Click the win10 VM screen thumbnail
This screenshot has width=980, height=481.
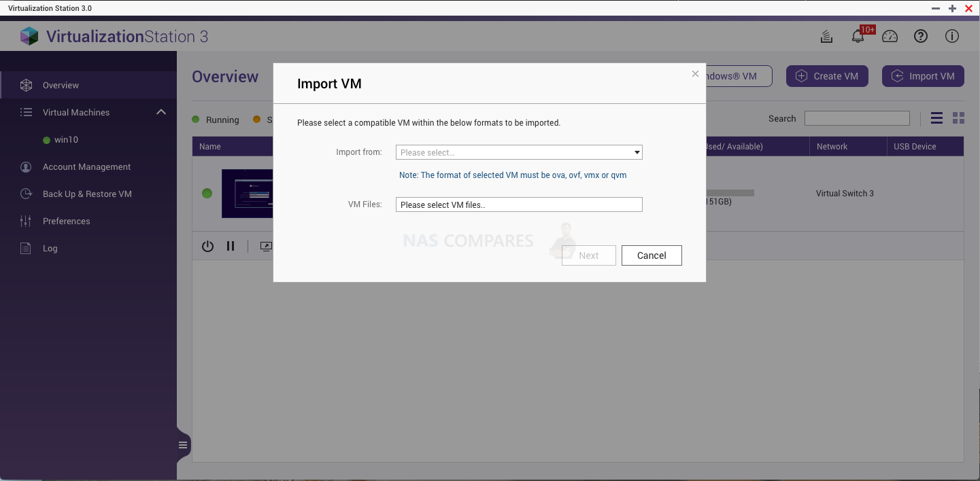(x=248, y=194)
